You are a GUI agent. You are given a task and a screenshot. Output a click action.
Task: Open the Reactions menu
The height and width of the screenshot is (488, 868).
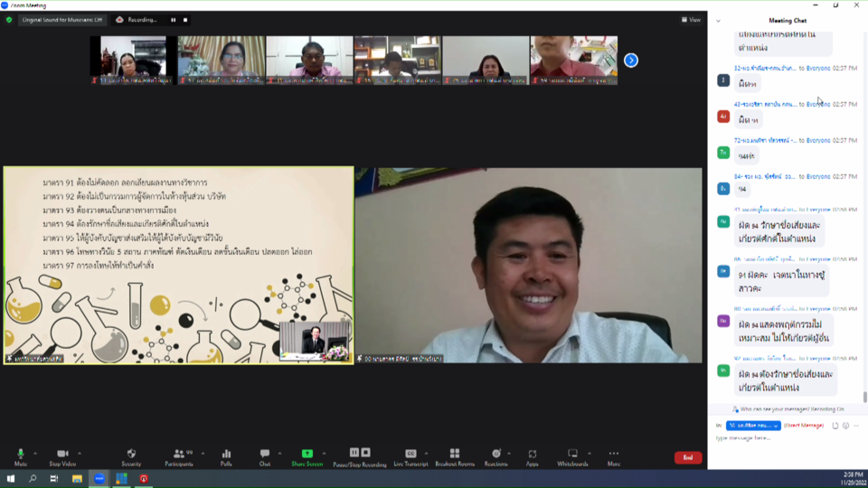click(496, 457)
